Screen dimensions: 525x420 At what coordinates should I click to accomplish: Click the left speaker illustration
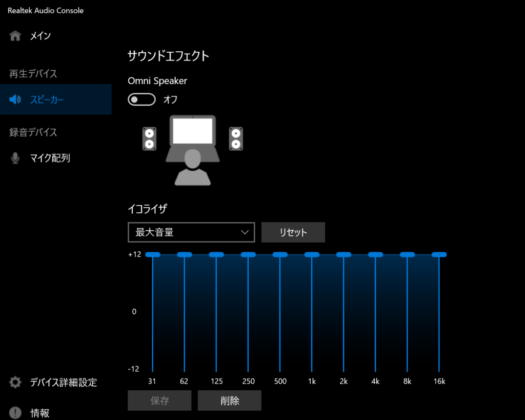tap(149, 138)
